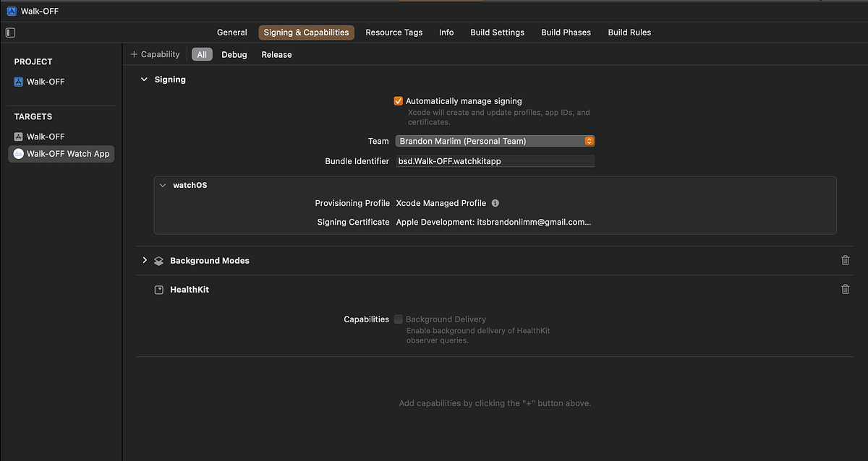Switch to the General tab
Image resolution: width=868 pixels, height=461 pixels.
[231, 32]
